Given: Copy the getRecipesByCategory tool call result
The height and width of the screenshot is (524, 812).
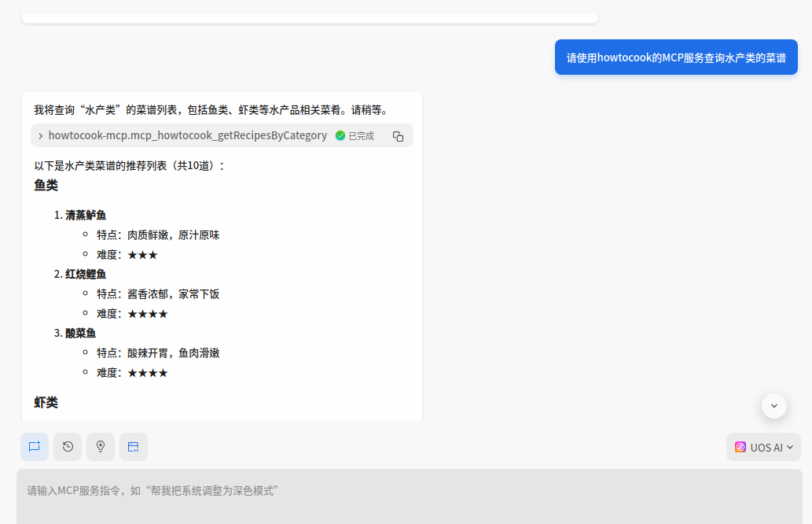Looking at the screenshot, I should pos(398,136).
